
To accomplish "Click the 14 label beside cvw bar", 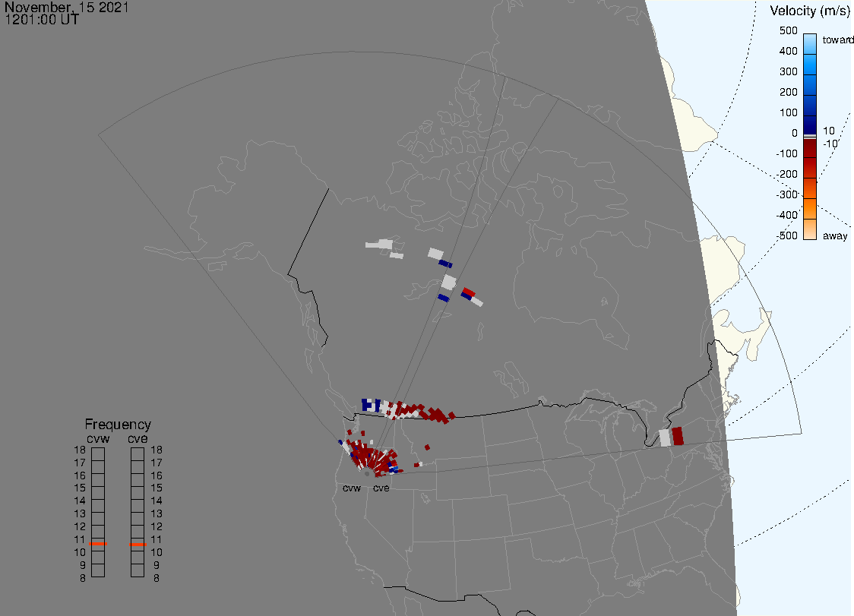I will click(x=80, y=501).
